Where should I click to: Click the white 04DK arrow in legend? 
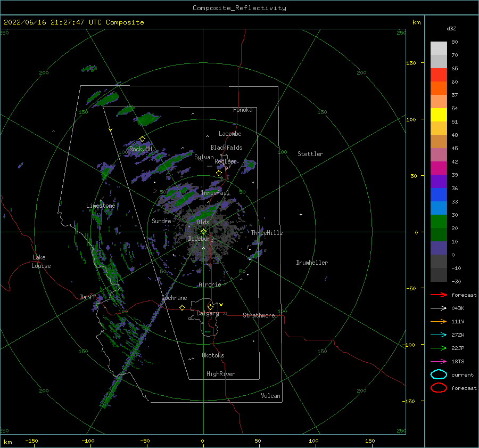click(439, 308)
